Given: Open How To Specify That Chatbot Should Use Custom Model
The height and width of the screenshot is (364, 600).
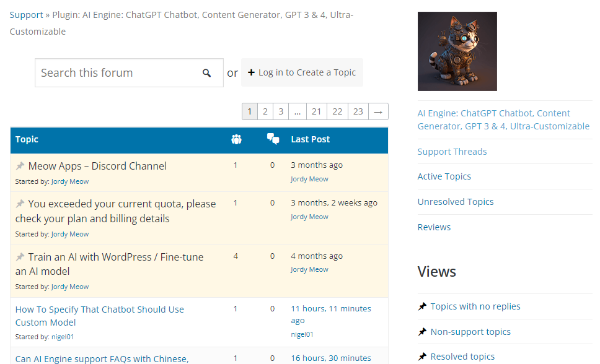Looking at the screenshot, I should coord(100,316).
